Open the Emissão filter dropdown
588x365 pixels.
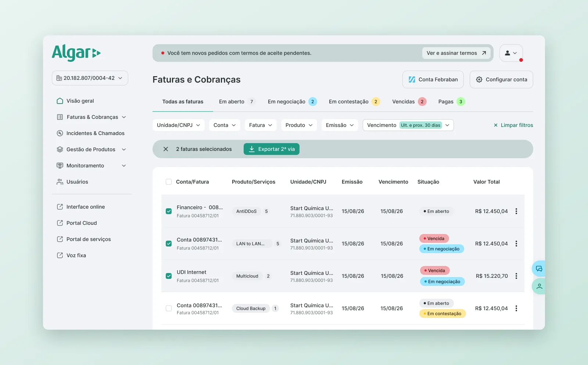[340, 125]
